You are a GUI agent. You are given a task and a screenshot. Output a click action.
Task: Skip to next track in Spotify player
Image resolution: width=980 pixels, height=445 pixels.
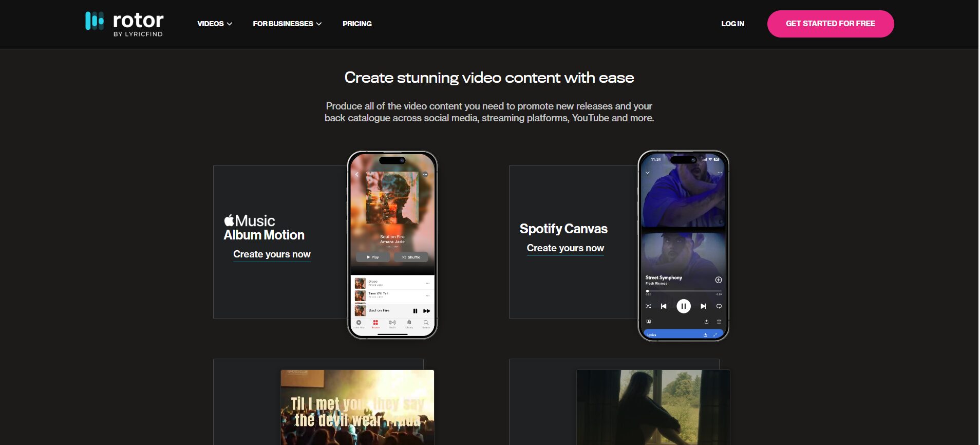704,306
